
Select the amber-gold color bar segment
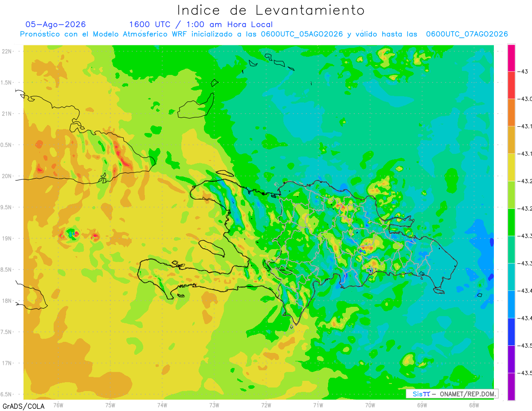511,140
